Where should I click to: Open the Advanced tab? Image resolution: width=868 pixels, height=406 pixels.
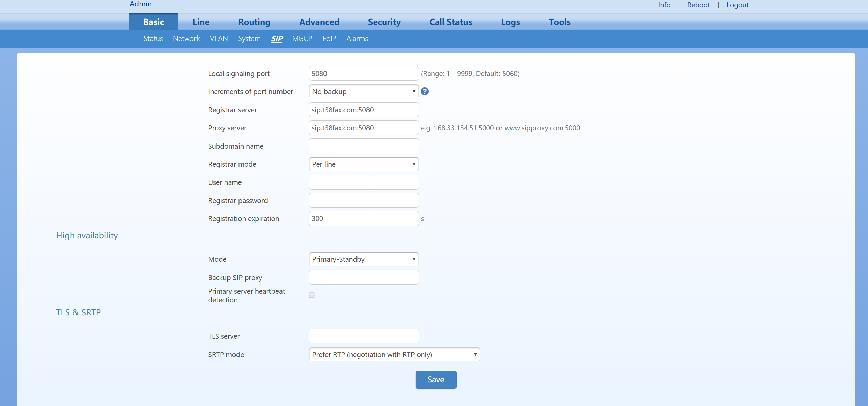click(x=319, y=22)
